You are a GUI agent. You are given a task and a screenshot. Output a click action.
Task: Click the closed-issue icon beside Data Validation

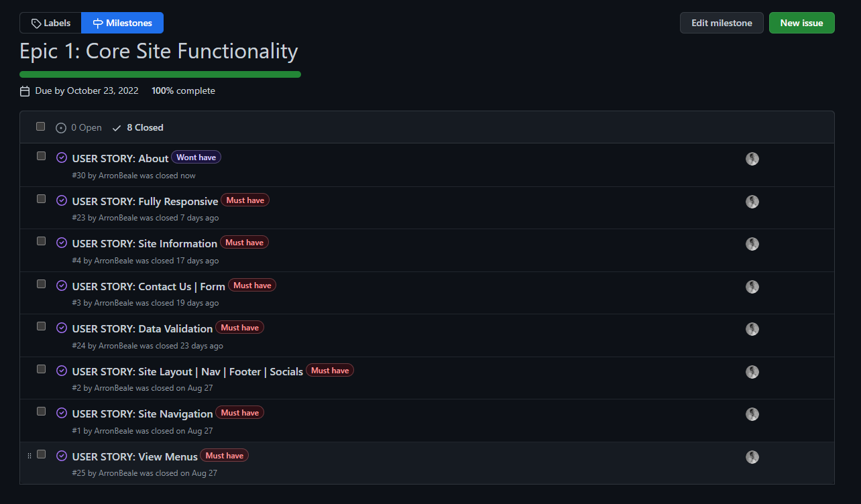point(62,328)
